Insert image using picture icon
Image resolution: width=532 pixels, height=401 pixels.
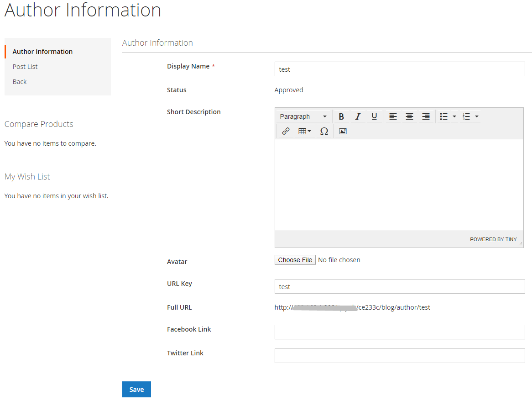pyautogui.click(x=343, y=132)
